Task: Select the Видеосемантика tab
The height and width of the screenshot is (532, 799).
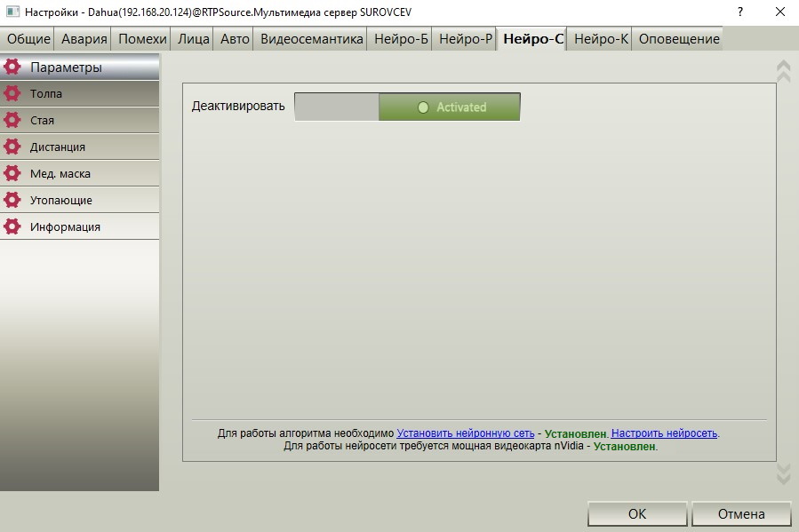Action: tap(311, 39)
